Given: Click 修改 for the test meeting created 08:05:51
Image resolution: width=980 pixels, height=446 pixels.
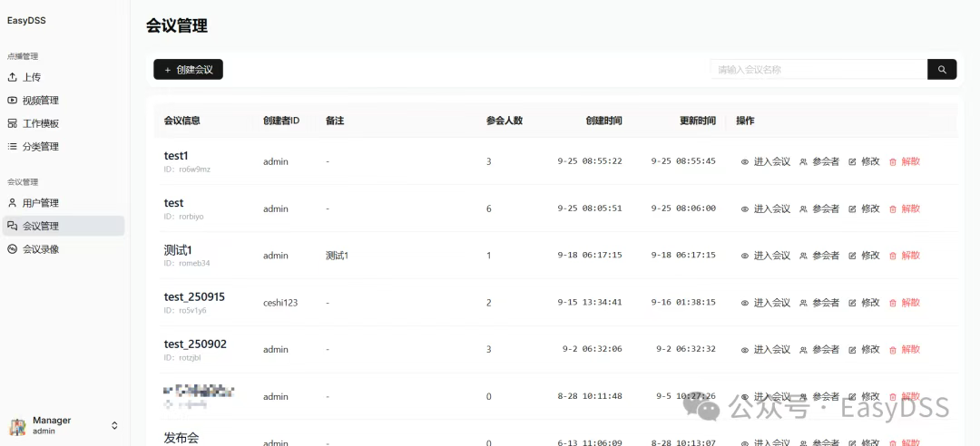Looking at the screenshot, I should [864, 208].
